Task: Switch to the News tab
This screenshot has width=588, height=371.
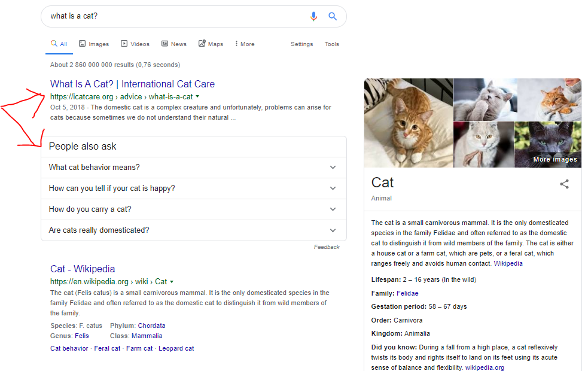Action: click(173, 44)
